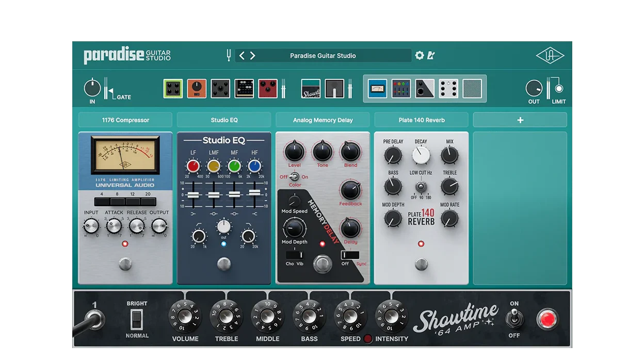Select the green pedal thumbnail in the chain
The height and width of the screenshot is (362, 644).
173,89
